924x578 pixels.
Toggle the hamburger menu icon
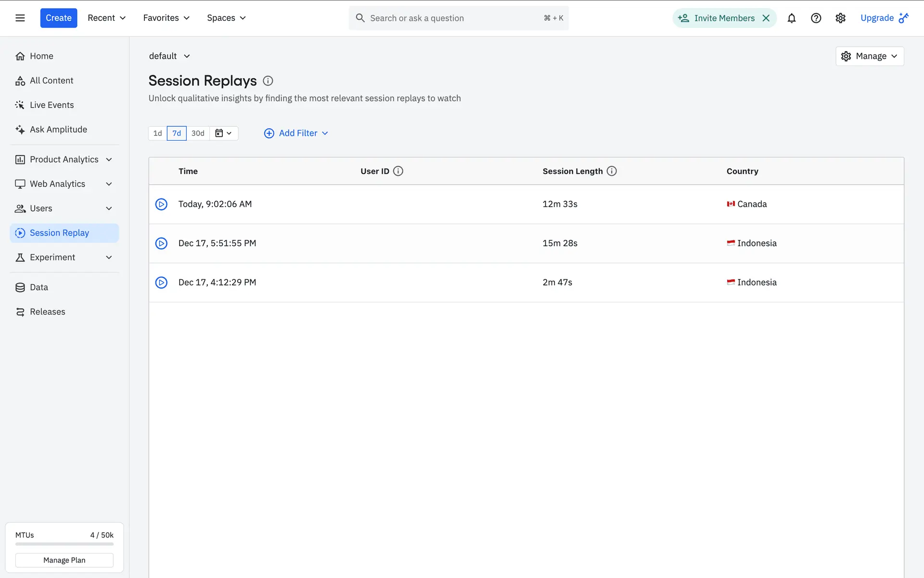20,18
